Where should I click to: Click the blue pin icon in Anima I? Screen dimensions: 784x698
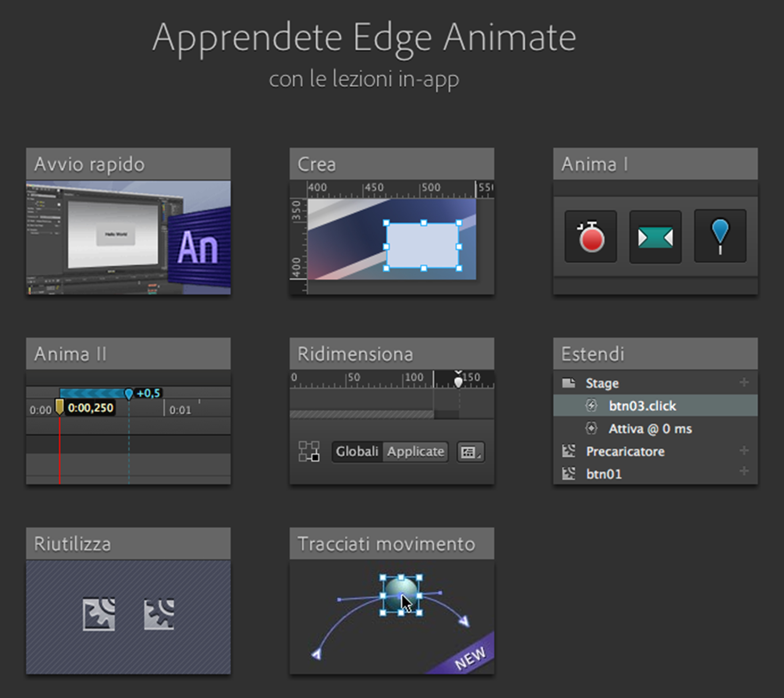[720, 236]
